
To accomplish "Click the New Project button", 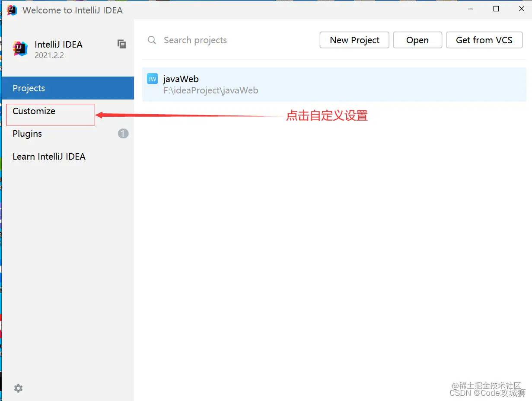I will (354, 40).
